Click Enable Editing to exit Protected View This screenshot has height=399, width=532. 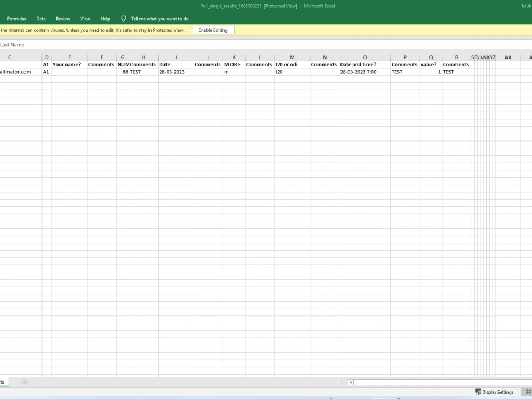pos(213,30)
